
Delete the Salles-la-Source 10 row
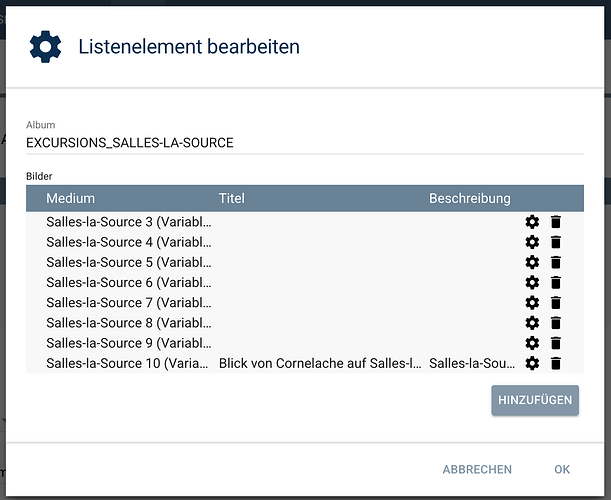pyautogui.click(x=556, y=363)
